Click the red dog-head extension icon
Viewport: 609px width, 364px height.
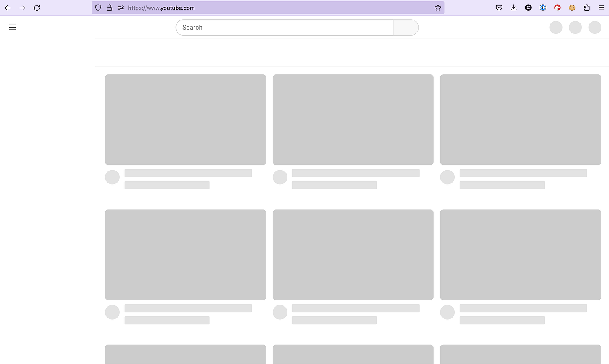(x=558, y=8)
